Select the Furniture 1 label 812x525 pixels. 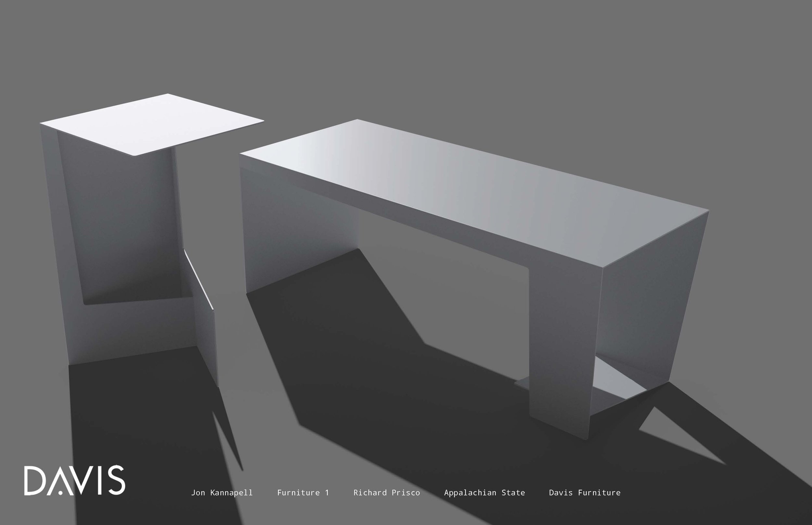303,493
